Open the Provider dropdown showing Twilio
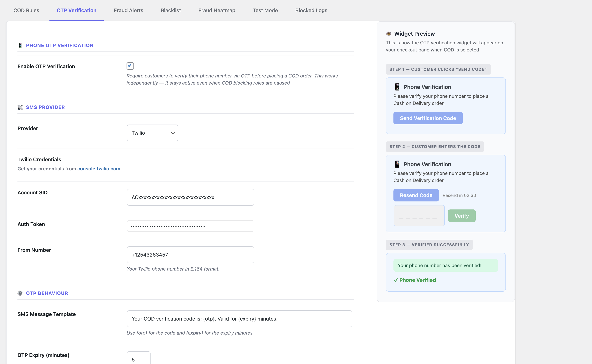Viewport: 592px width, 364px height. [x=152, y=133]
